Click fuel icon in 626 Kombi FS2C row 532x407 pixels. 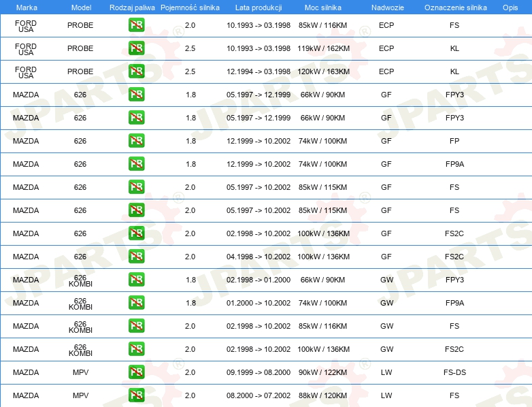pyautogui.click(x=136, y=348)
